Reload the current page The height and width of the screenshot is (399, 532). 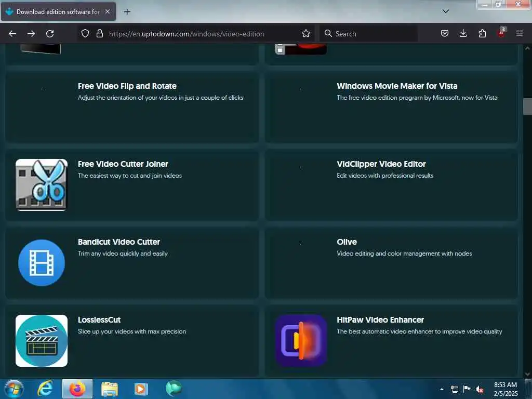coord(50,34)
